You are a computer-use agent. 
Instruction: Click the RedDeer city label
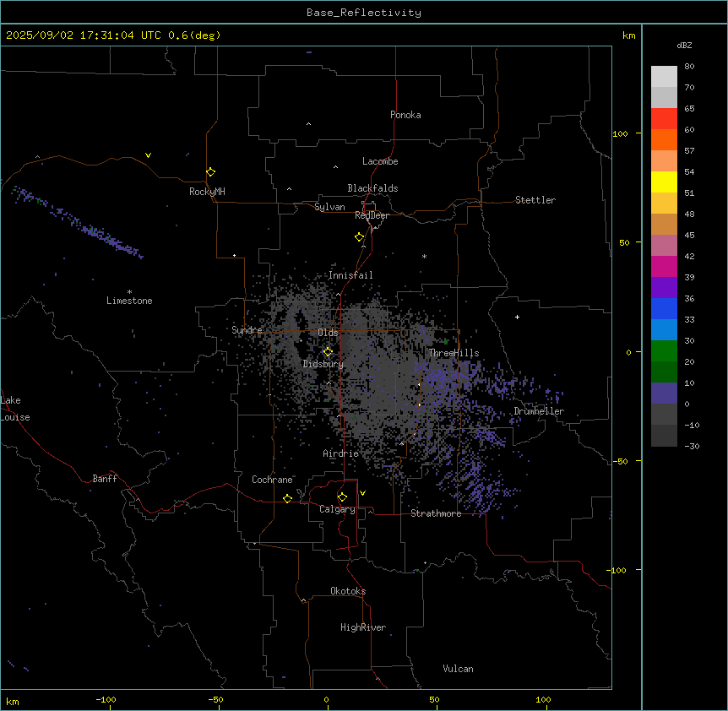[x=372, y=215]
